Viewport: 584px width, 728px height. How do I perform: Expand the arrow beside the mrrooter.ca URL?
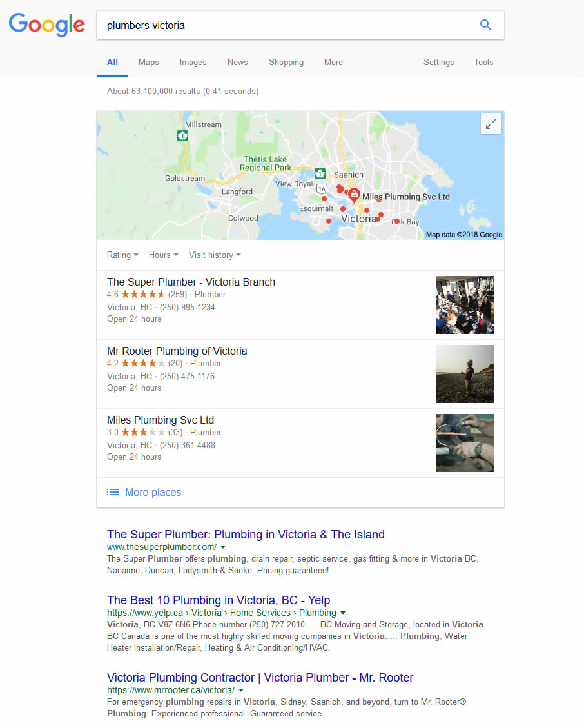pos(241,691)
